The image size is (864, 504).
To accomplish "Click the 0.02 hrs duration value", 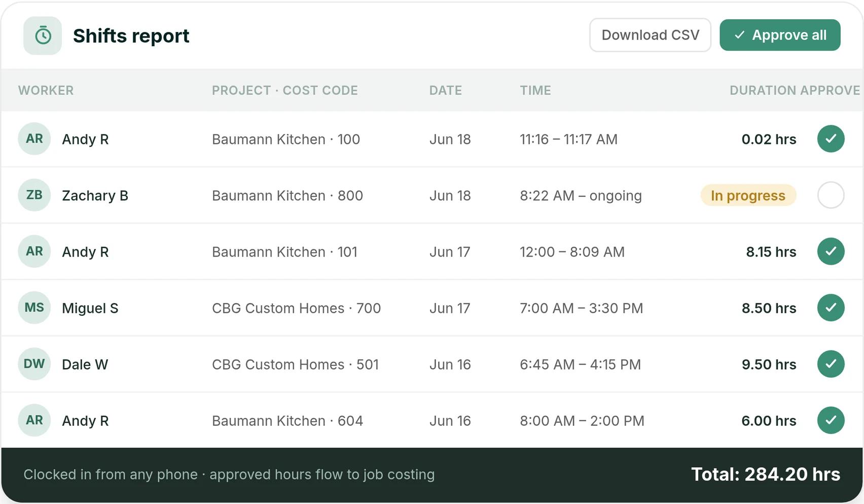I will (769, 139).
